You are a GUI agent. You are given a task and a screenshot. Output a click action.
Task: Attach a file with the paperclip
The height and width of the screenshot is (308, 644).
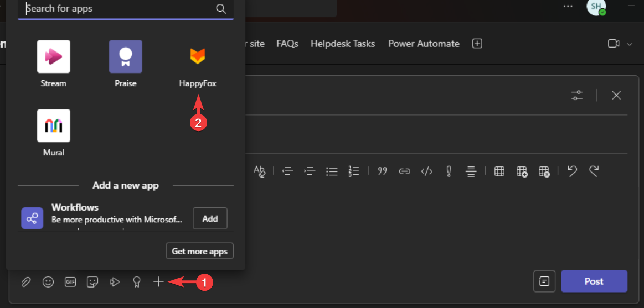point(26,282)
